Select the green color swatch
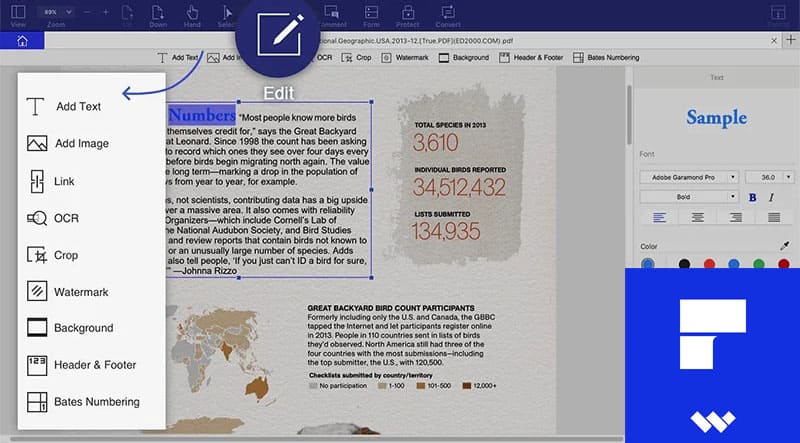Screen dimensions: 800x443 pyautogui.click(x=759, y=264)
